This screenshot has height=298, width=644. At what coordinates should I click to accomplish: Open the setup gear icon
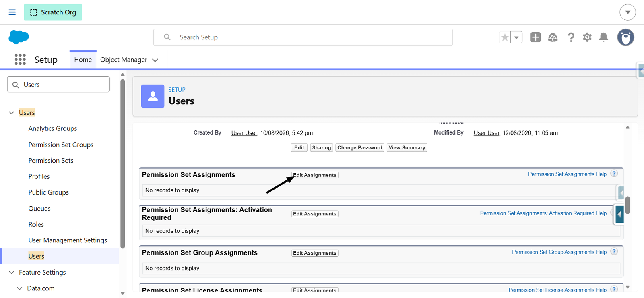pos(587,37)
